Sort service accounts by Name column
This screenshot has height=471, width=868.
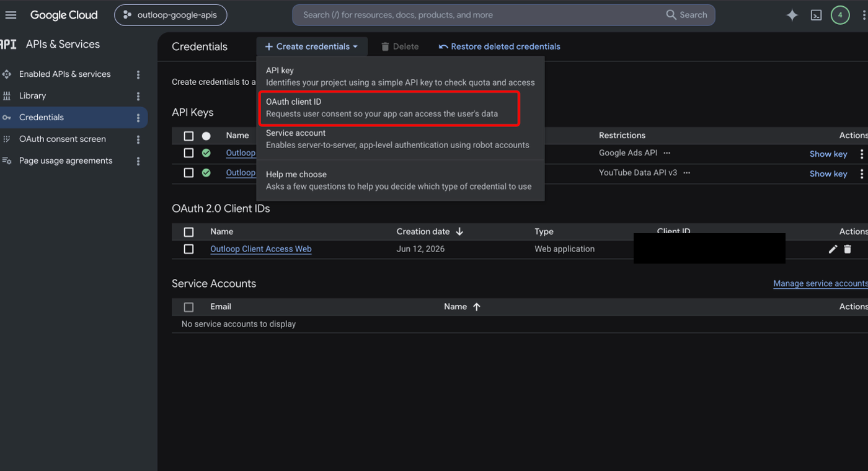tap(463, 307)
